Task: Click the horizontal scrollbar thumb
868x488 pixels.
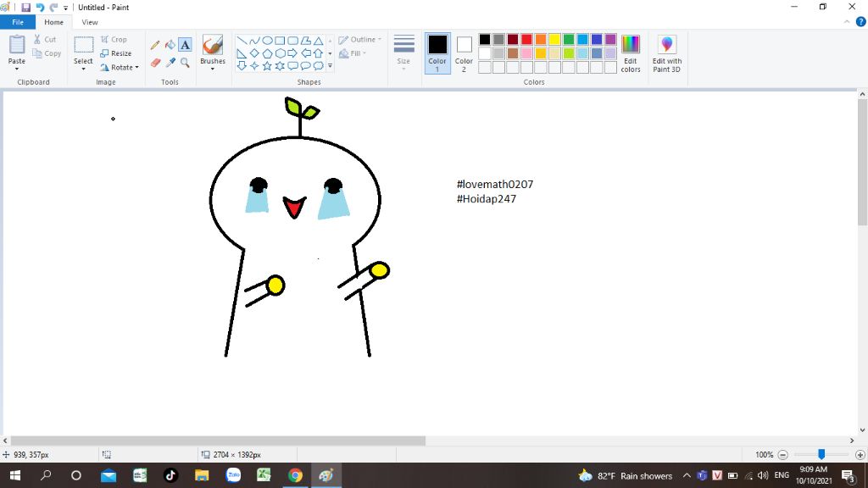Action: [x=218, y=441]
